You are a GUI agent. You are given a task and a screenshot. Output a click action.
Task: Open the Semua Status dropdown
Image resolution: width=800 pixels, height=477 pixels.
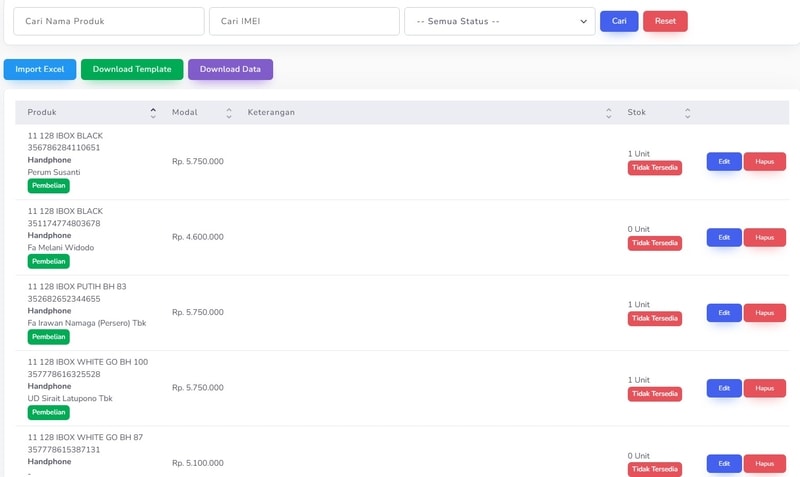coord(499,21)
